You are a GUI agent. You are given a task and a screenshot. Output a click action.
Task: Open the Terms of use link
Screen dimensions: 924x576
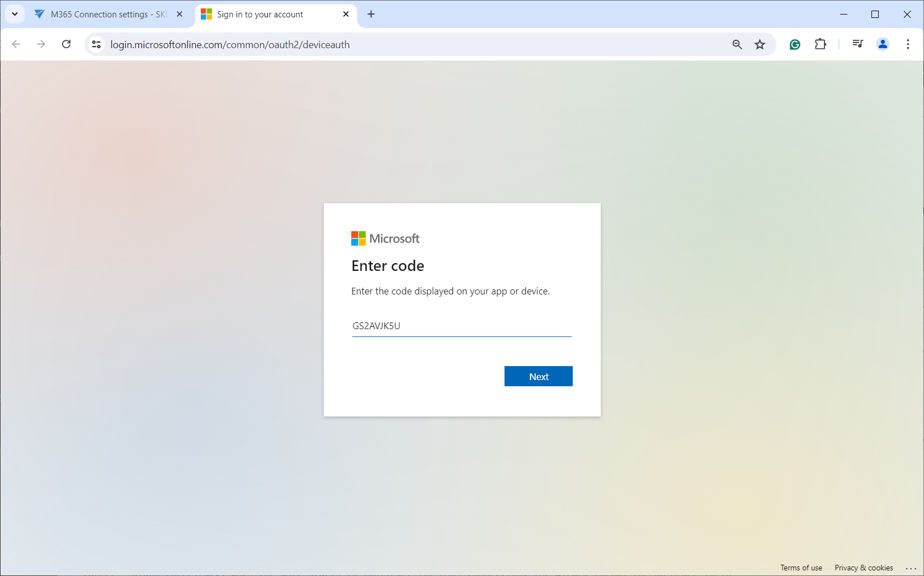[801, 568]
